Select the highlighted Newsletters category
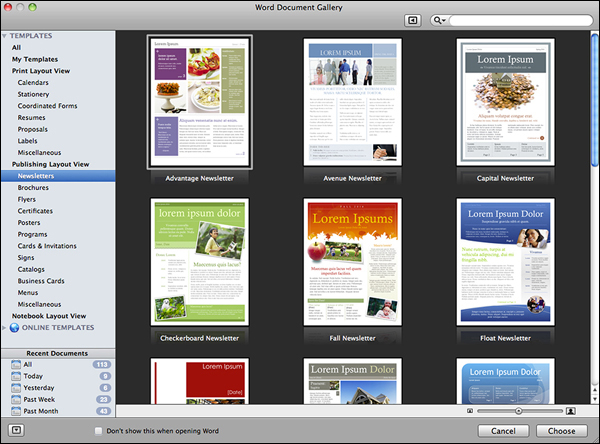 (58, 176)
